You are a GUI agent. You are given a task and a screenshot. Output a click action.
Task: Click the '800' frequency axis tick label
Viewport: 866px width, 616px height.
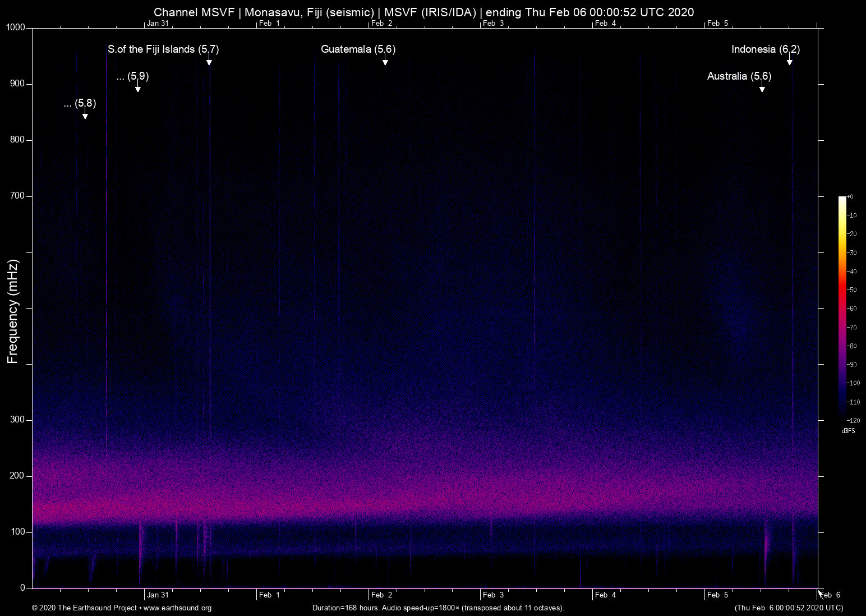(18, 140)
